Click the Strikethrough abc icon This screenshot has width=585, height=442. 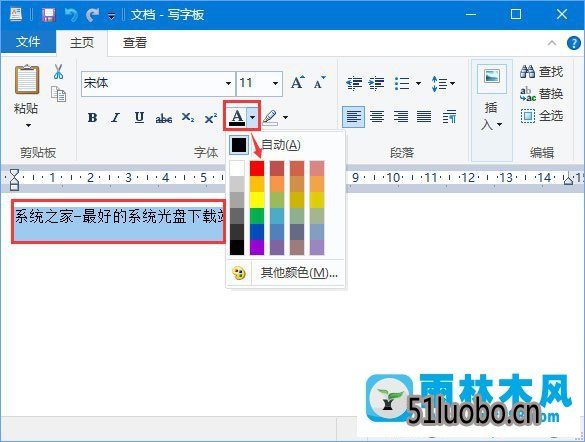pos(164,119)
